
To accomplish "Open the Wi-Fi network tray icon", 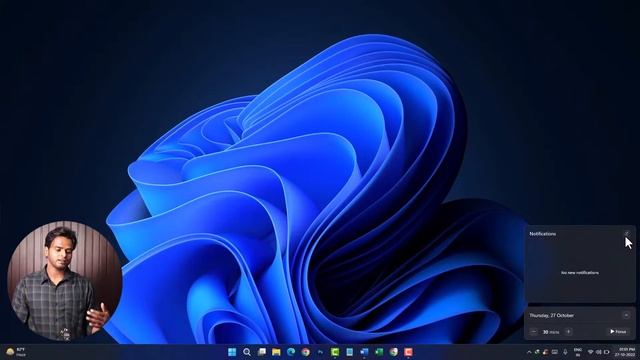I will point(590,352).
